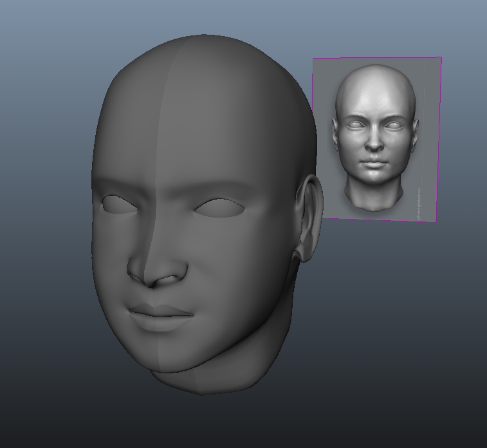Image resolution: width=487 pixels, height=448 pixels.
Task: Click the earlobe of the 3D head model
Action: pyautogui.click(x=304, y=253)
